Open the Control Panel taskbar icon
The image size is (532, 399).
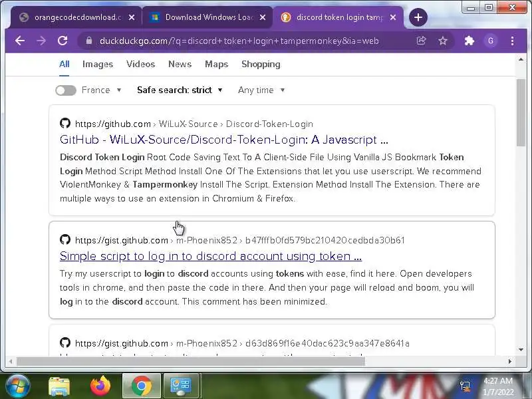point(182,386)
